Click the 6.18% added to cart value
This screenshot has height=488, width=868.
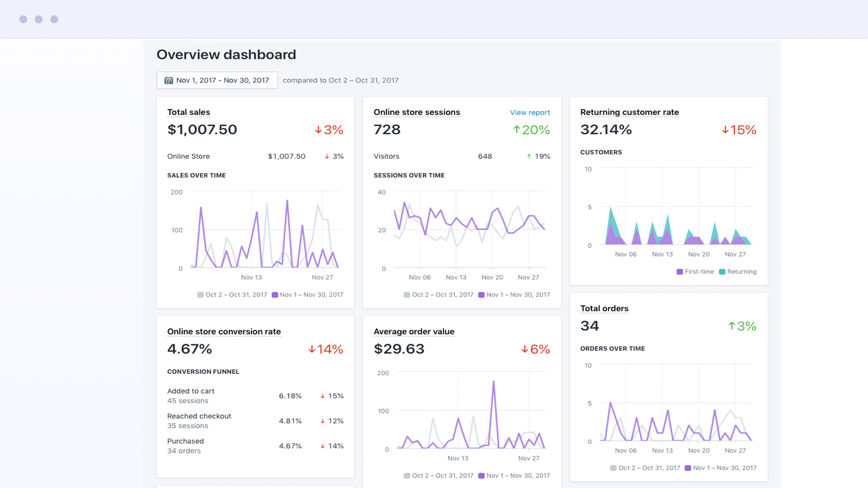tap(290, 396)
